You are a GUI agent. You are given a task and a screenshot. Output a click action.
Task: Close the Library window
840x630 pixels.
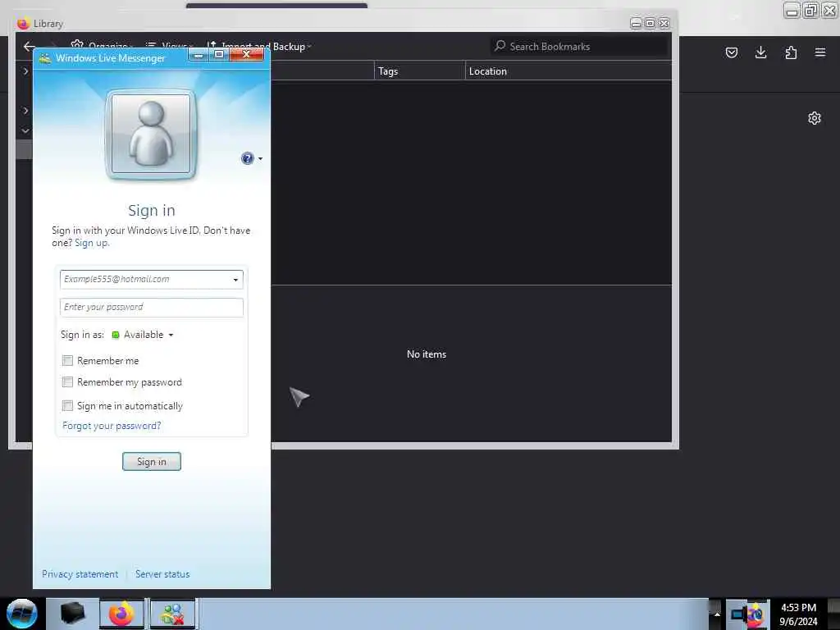coord(664,23)
